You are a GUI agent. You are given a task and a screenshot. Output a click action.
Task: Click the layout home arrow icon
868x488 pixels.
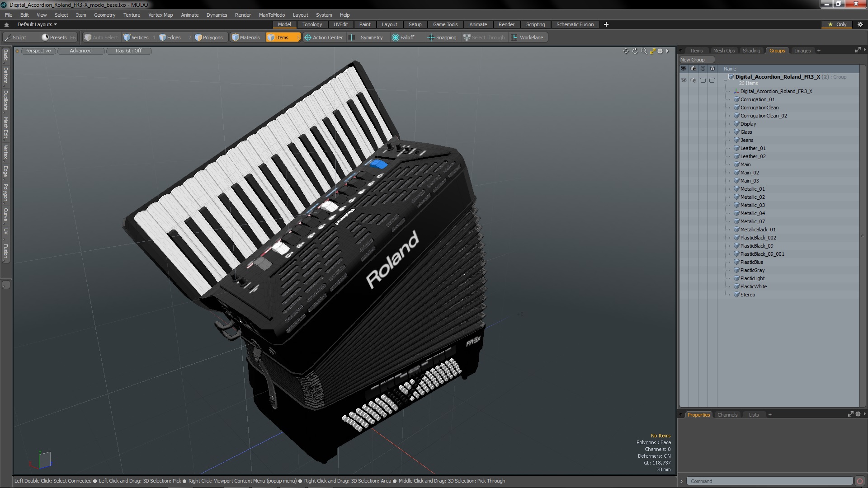click(6, 24)
